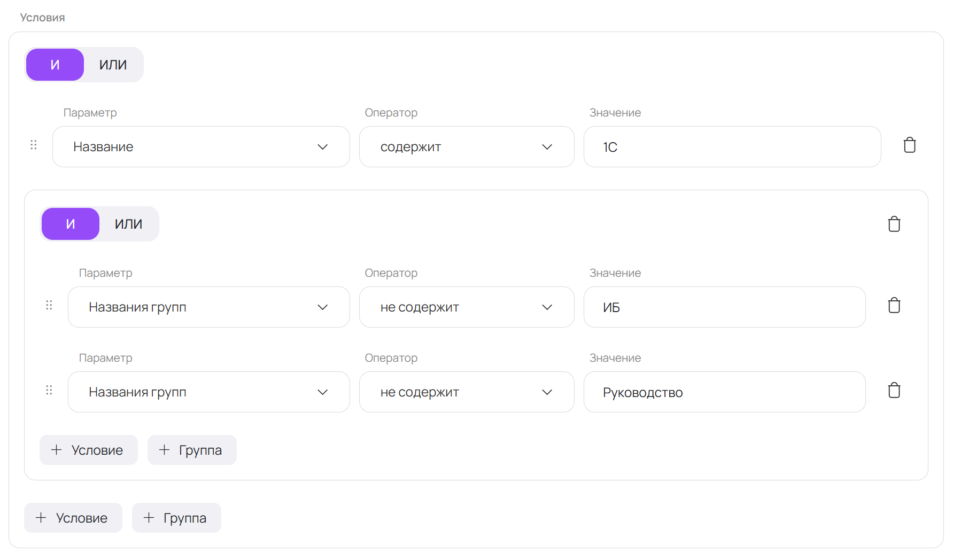
Task: Expand operator dropdown in the ИБ row
Action: click(x=466, y=307)
